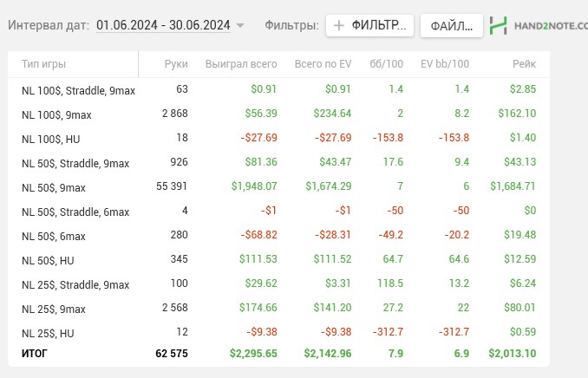Open the ФАЙЛ... button

tap(451, 26)
